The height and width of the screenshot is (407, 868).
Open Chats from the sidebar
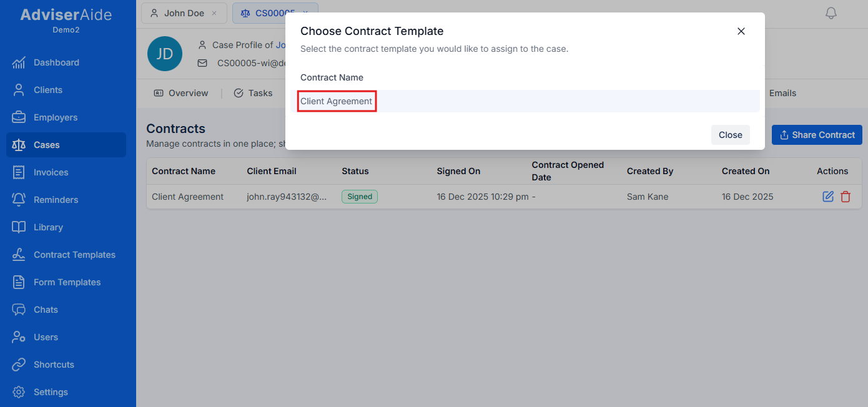click(44, 309)
